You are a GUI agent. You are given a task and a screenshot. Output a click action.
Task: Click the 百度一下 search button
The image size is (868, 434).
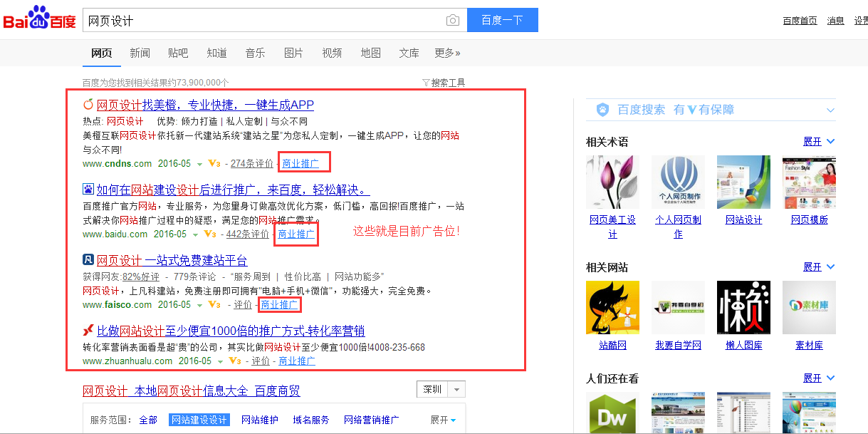coord(503,21)
